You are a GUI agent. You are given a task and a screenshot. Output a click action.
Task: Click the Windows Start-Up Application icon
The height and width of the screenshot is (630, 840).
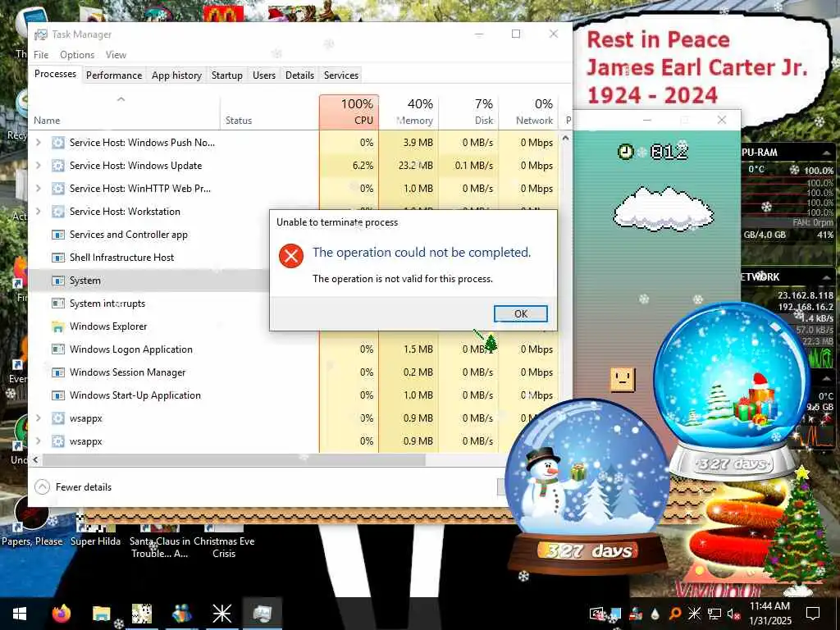(58, 395)
